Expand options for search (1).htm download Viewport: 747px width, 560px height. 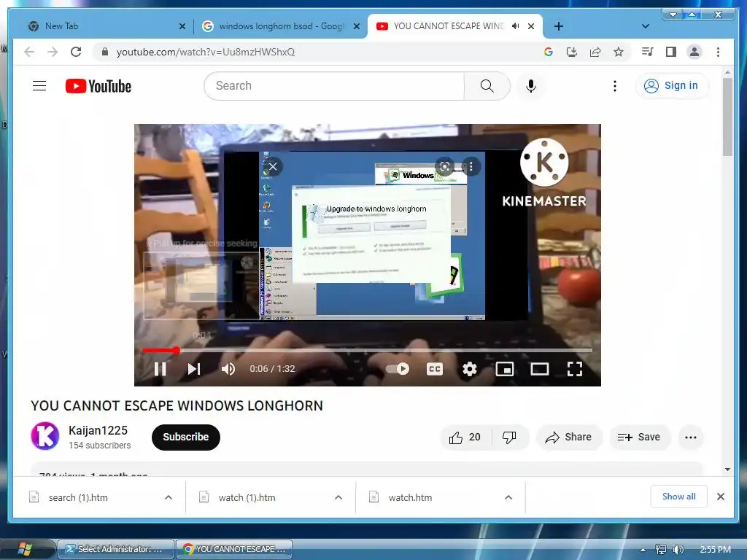pos(169,497)
